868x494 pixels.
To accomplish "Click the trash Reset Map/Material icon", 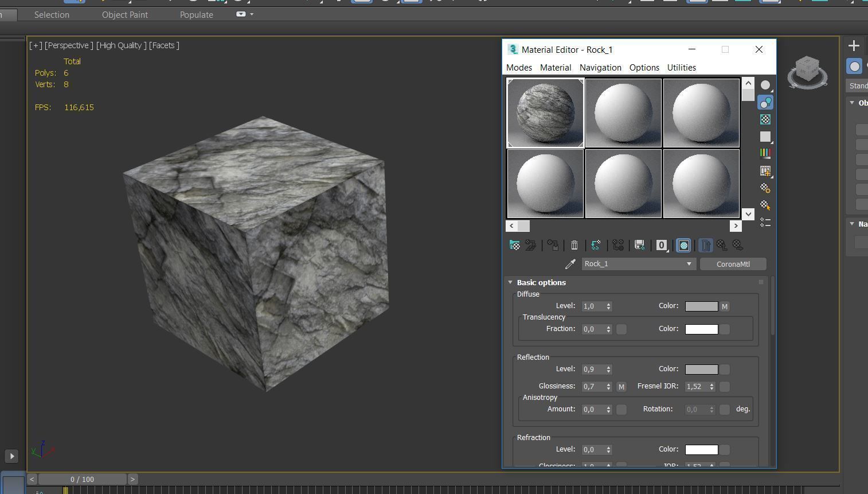I will click(x=574, y=246).
